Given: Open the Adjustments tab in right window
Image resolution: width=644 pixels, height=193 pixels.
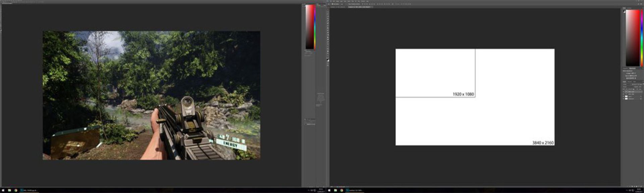Looking at the screenshot, I should (633, 68).
